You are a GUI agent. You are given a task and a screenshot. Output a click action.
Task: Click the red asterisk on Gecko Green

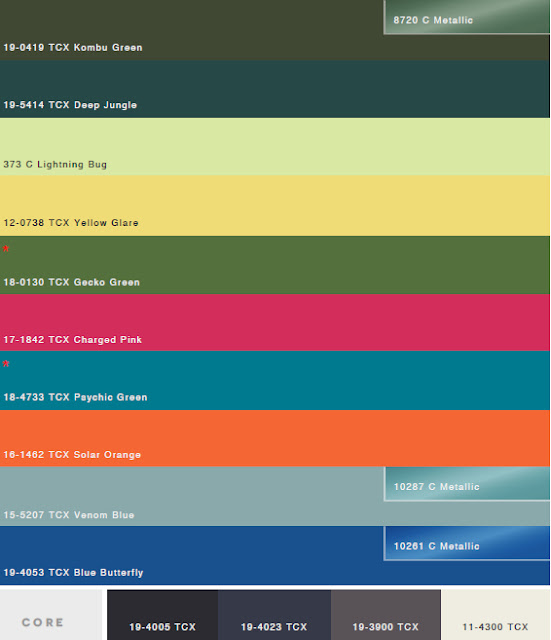[x=6, y=249]
